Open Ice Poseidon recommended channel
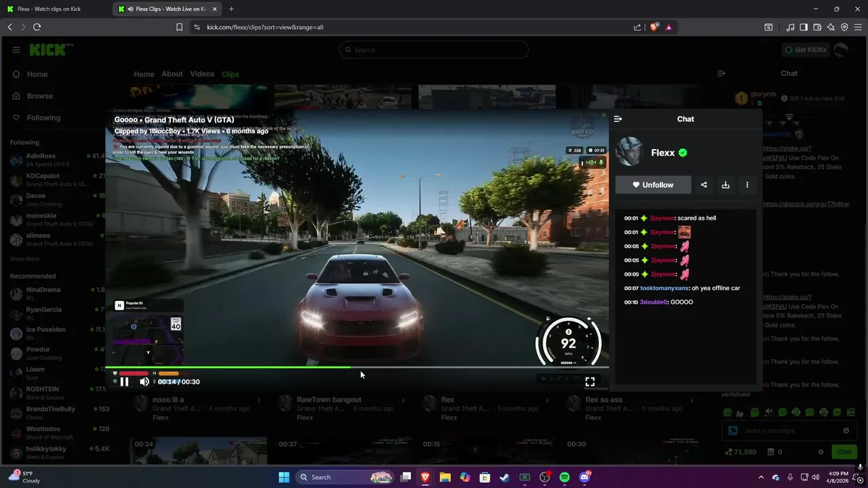Image resolution: width=868 pixels, height=488 pixels. point(57,333)
